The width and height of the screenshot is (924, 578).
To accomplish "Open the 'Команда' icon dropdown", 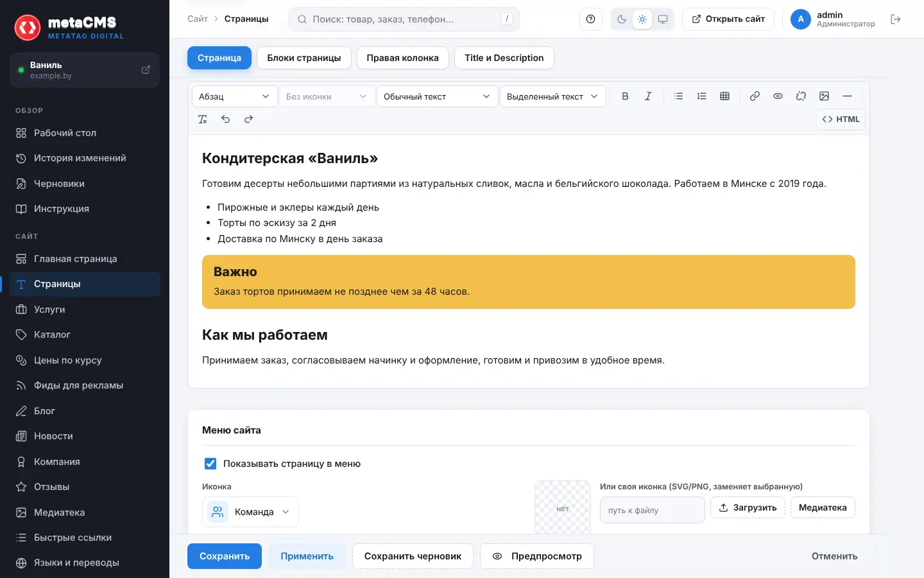I will (250, 512).
